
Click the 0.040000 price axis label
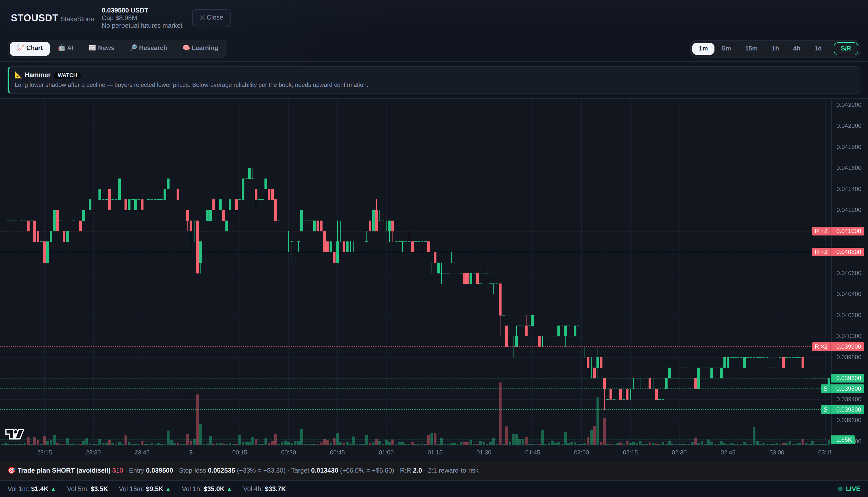pos(848,336)
